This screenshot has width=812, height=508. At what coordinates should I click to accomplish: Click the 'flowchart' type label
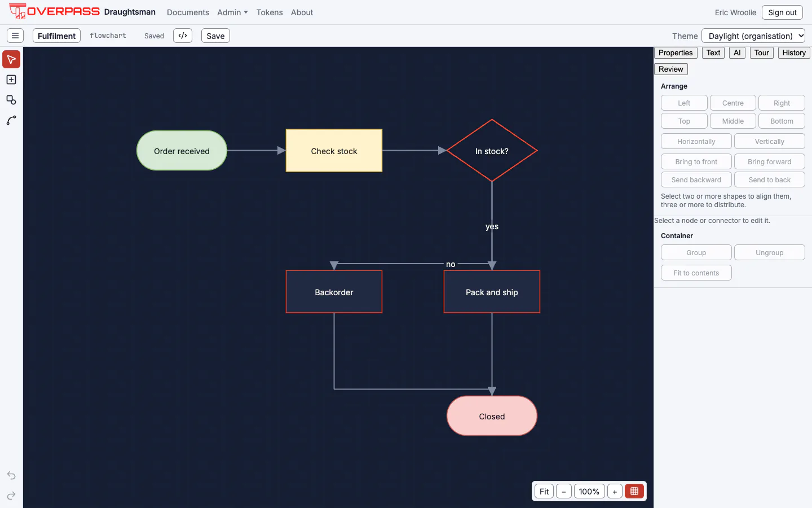[x=108, y=36]
